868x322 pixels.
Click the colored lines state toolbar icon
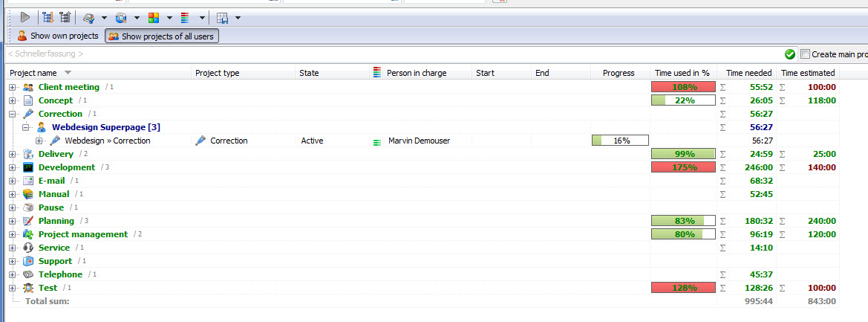pyautogui.click(x=186, y=17)
